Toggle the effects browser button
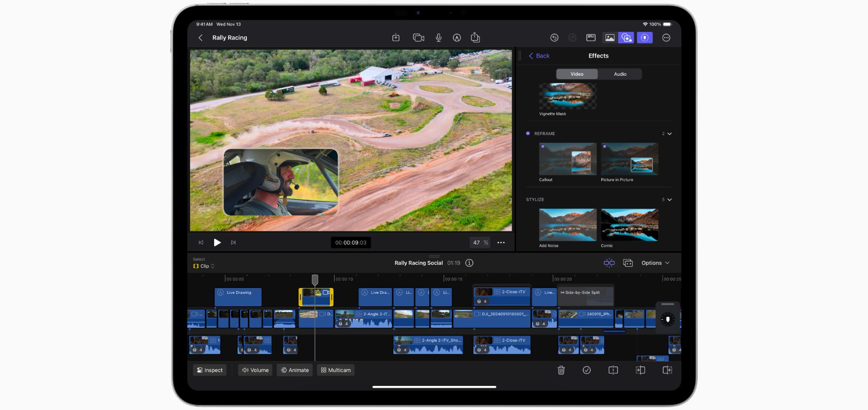This screenshot has height=410, width=868. (626, 38)
